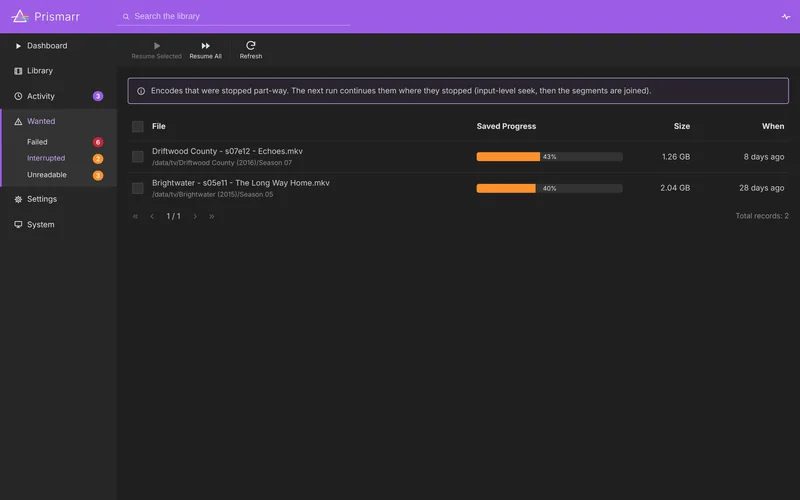Sort by the File column header
Viewport: 800px width, 500px height.
click(159, 126)
